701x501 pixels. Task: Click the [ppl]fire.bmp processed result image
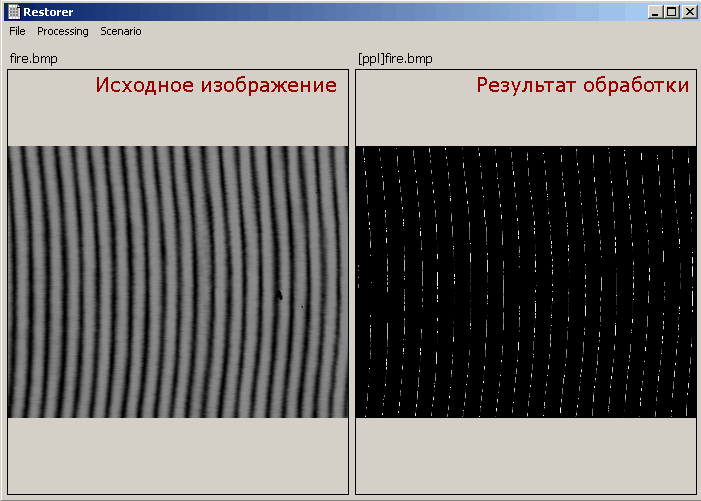coord(526,282)
